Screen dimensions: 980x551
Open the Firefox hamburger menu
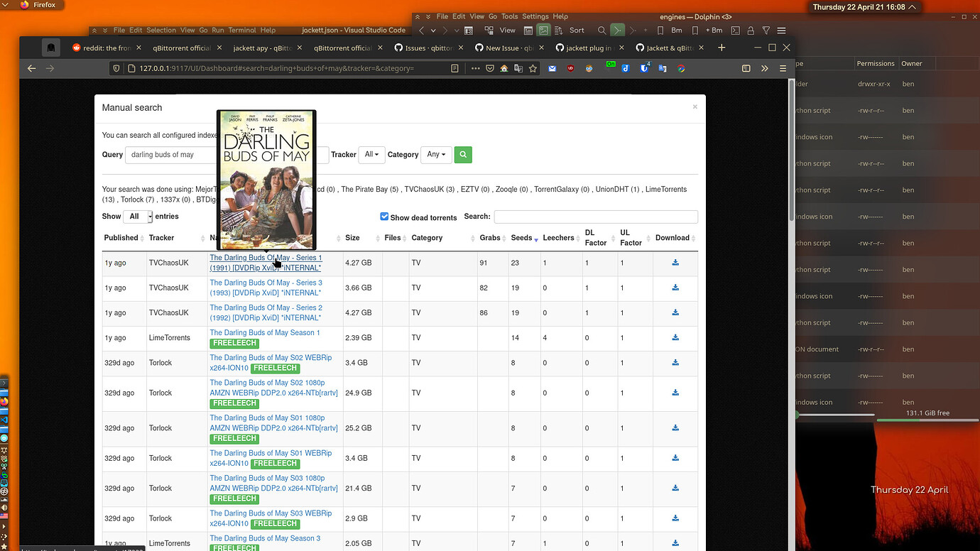[x=783, y=68]
